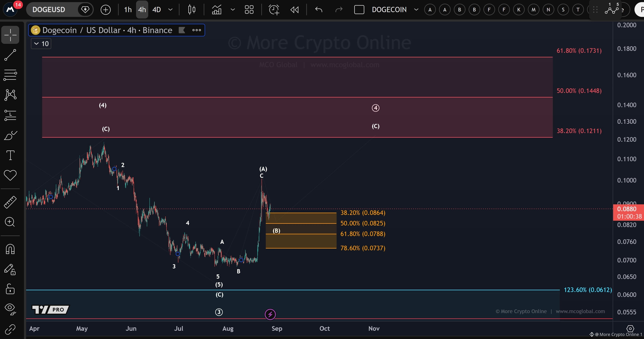
Task: Click the 50.00% (0.1448) Fibonacci label
Action: (x=579, y=91)
